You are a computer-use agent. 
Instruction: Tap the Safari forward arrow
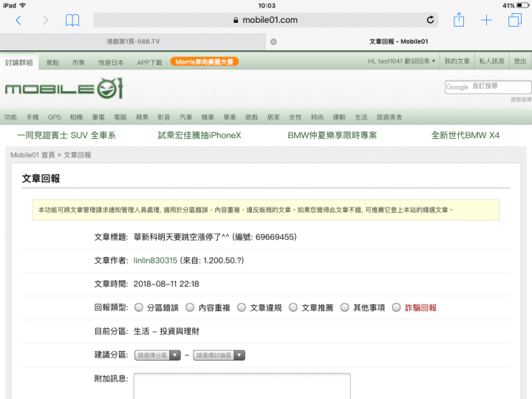coord(45,21)
